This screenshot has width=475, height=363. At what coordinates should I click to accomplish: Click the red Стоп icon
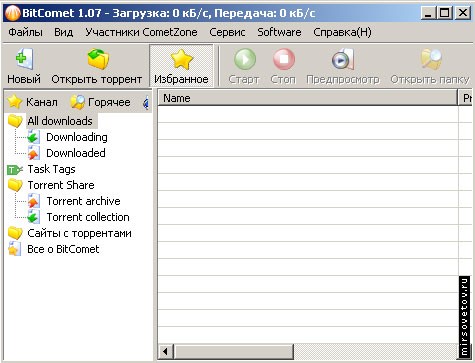tap(284, 59)
